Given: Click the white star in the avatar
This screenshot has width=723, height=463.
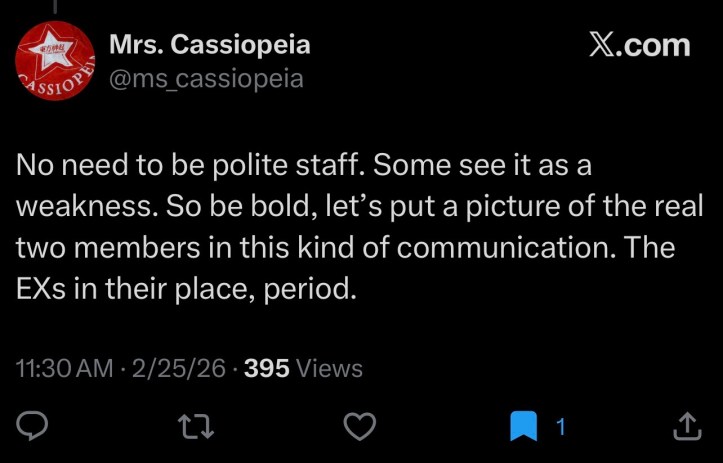Looking at the screenshot, I should [54, 52].
